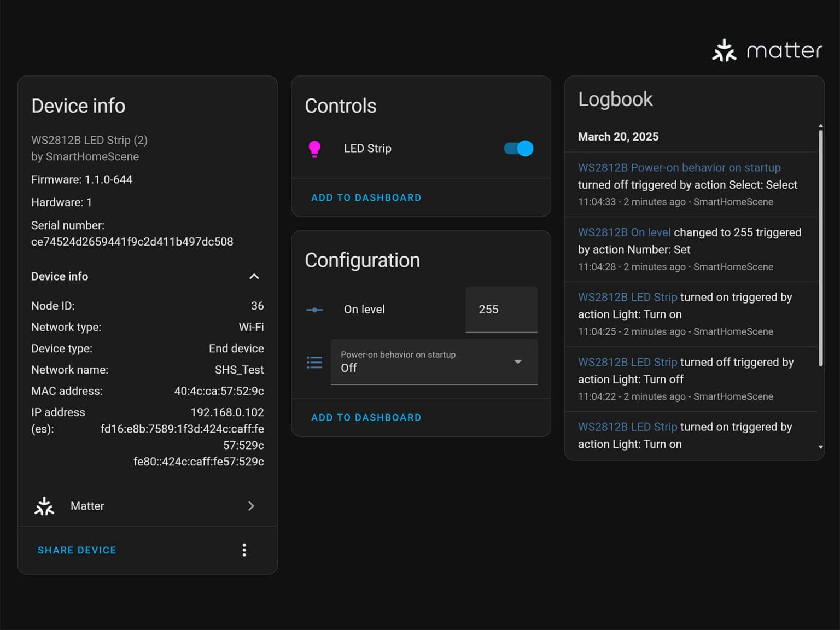Click the Matter logo in top-right corner
The image size is (840, 630).
pyautogui.click(x=767, y=50)
